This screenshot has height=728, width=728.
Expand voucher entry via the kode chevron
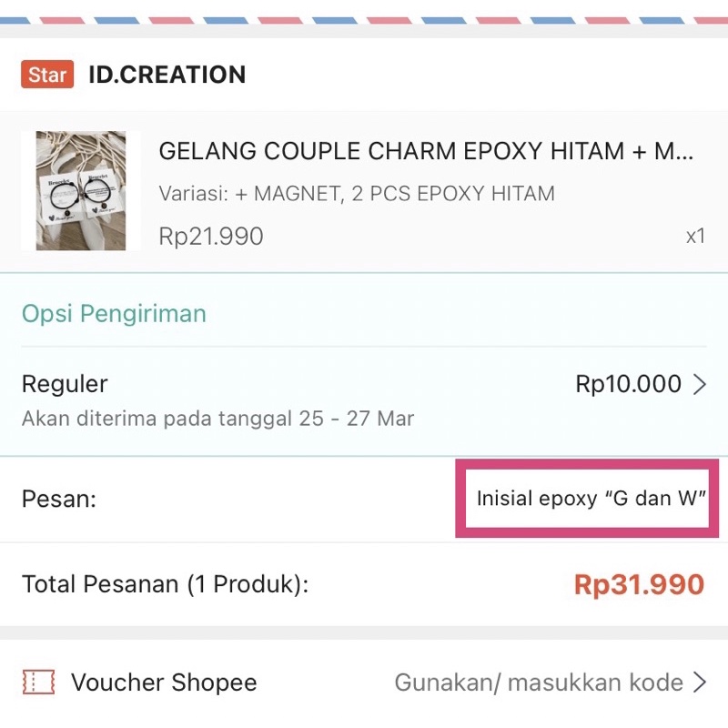(699, 682)
